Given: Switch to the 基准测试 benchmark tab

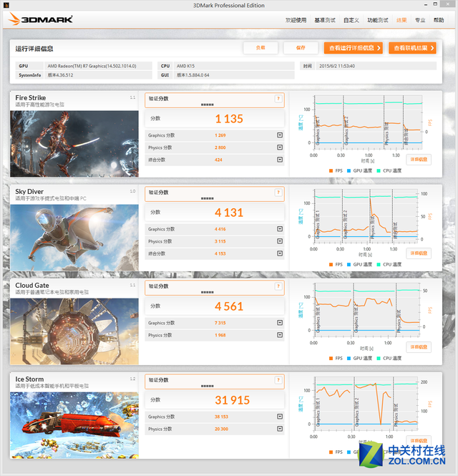Looking at the screenshot, I should click(x=325, y=20).
